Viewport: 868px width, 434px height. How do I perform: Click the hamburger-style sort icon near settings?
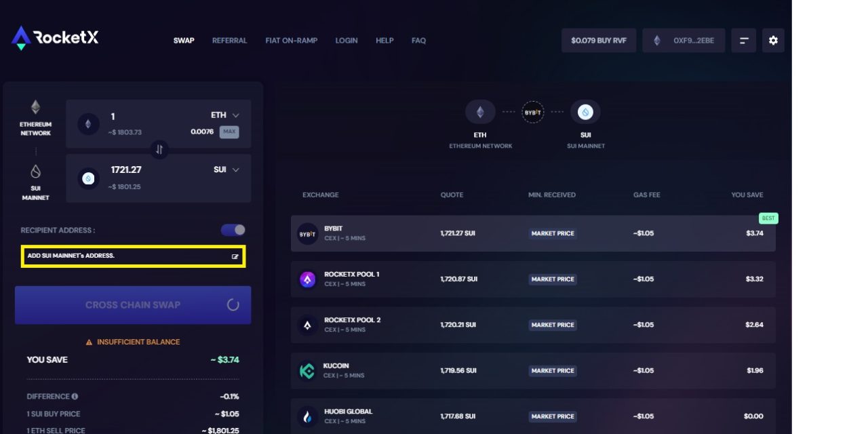(743, 40)
